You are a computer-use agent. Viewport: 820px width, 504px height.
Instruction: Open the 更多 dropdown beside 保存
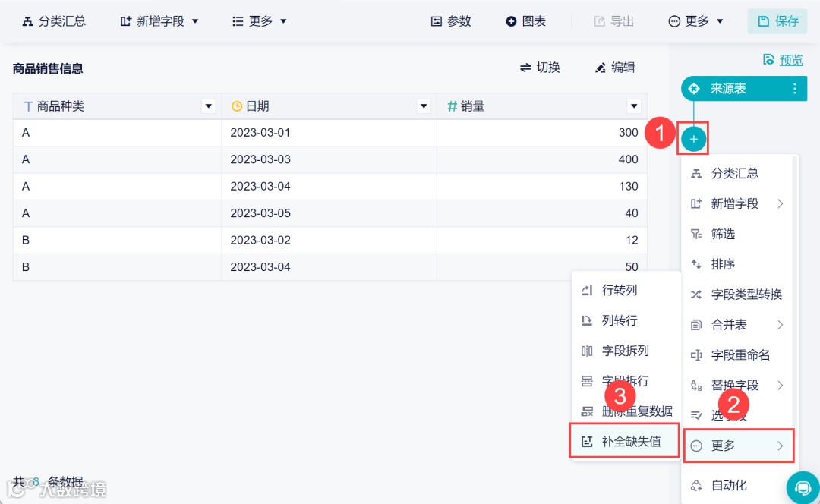696,21
